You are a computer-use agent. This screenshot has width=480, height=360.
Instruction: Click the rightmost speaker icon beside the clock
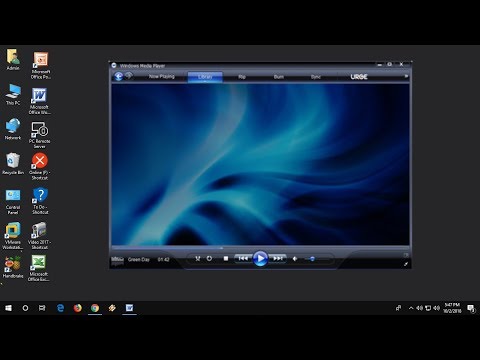[436, 308]
